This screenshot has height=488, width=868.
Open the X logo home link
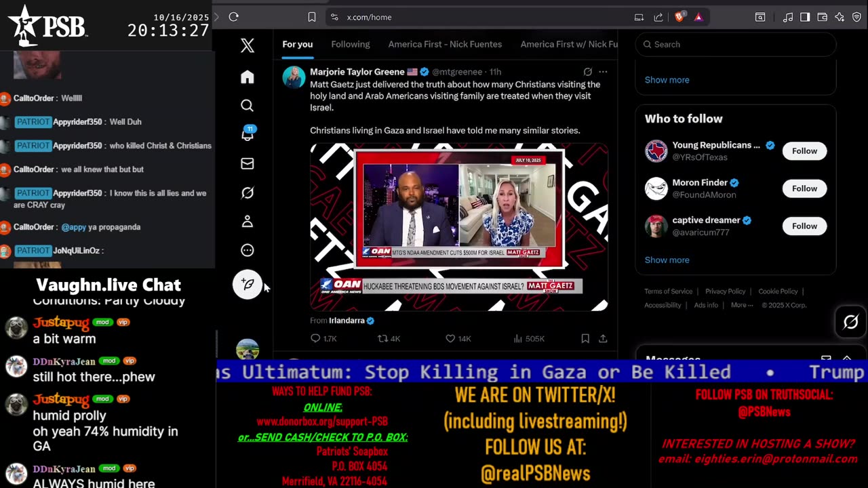point(248,45)
